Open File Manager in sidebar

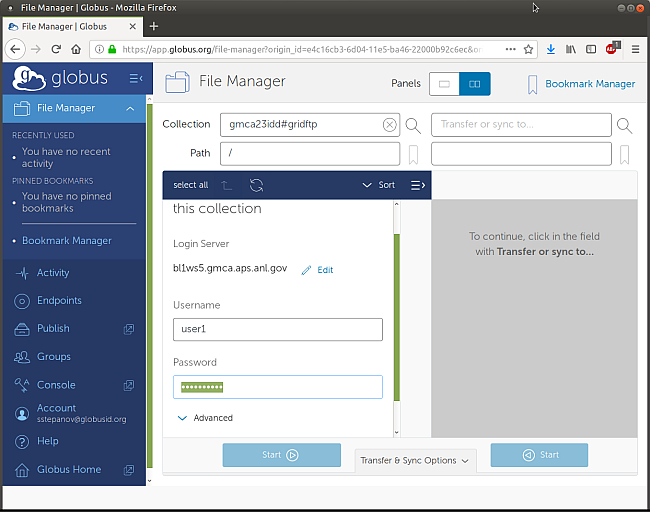[x=74, y=109]
